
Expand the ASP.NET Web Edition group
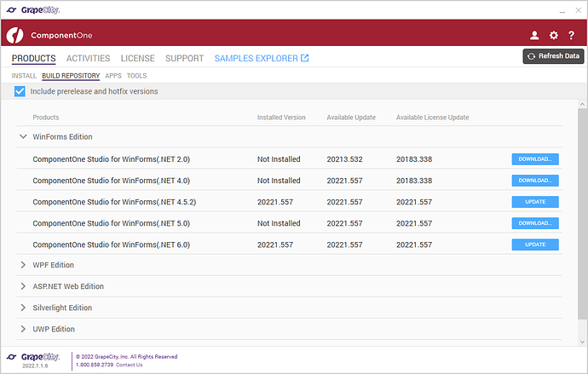23,286
